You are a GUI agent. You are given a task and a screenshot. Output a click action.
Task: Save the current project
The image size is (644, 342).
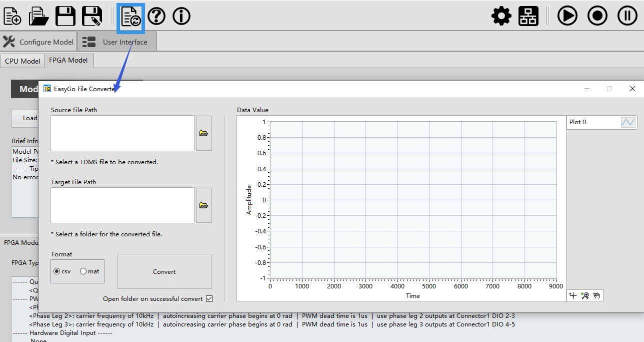tap(65, 16)
